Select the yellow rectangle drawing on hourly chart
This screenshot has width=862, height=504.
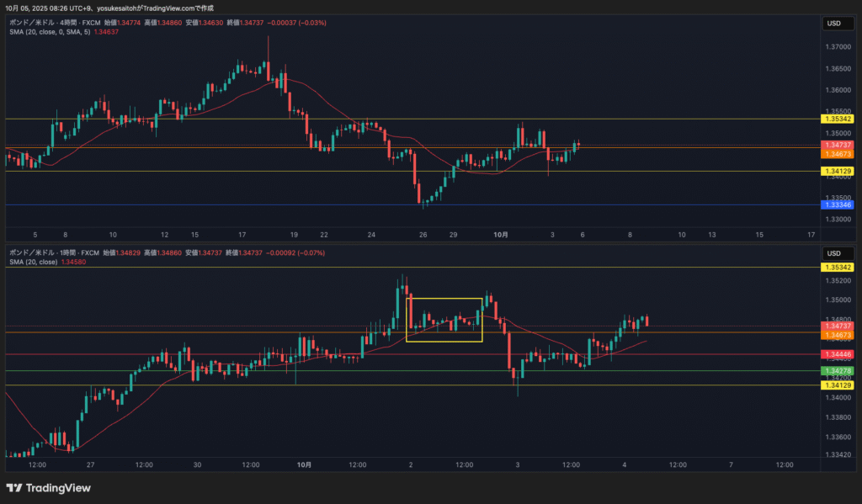click(444, 299)
